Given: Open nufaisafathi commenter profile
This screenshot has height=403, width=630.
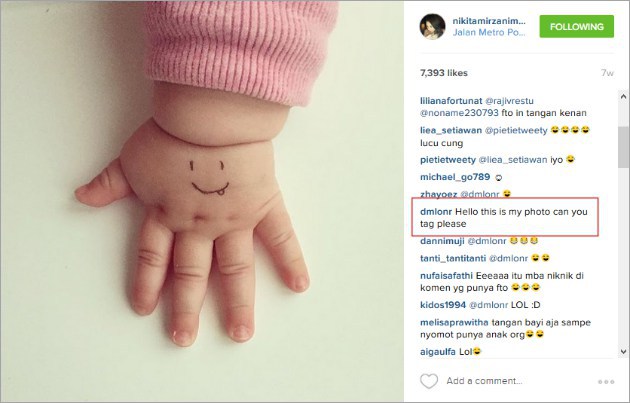Looking at the screenshot, I should click(x=446, y=276).
